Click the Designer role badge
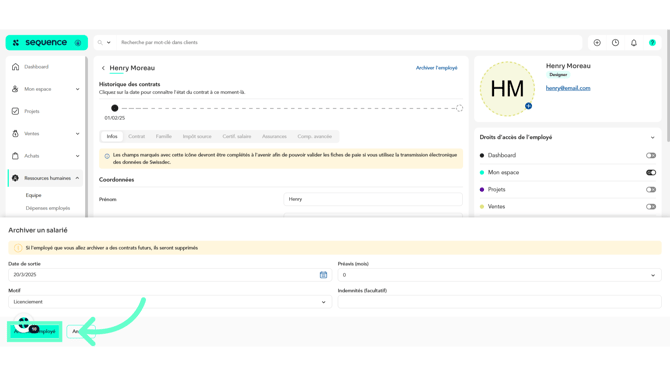Viewport: 670px width, 376px height. click(x=558, y=75)
